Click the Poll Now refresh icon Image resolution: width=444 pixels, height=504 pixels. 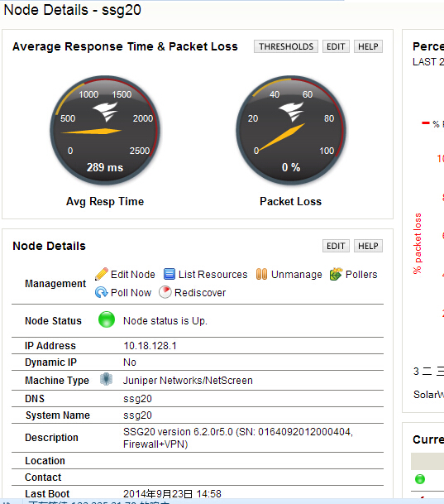point(102,292)
